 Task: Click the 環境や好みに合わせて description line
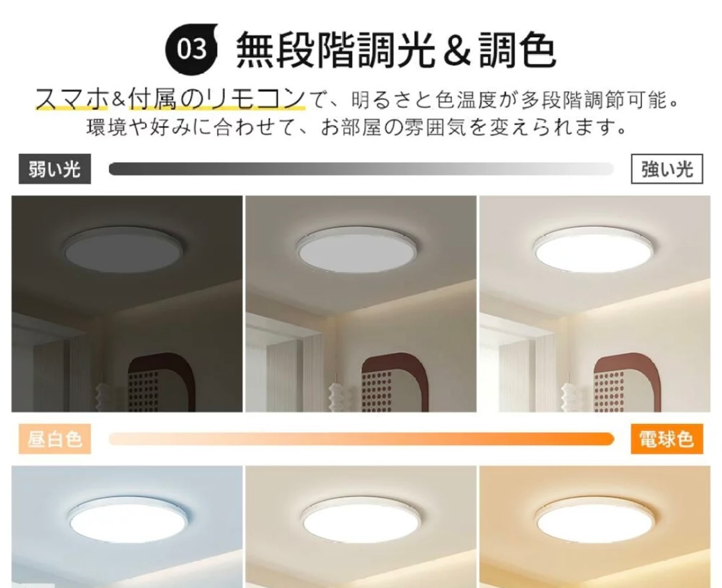357,127
